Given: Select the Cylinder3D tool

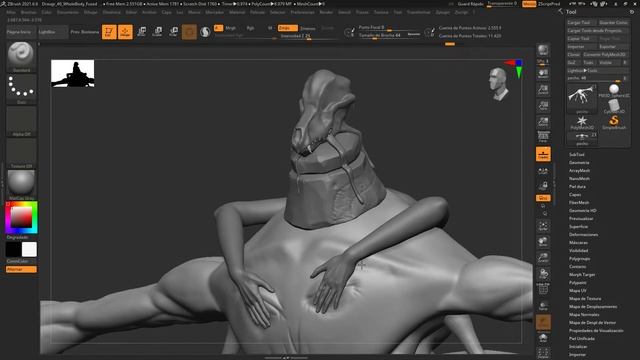Looking at the screenshot, I should click(613, 107).
